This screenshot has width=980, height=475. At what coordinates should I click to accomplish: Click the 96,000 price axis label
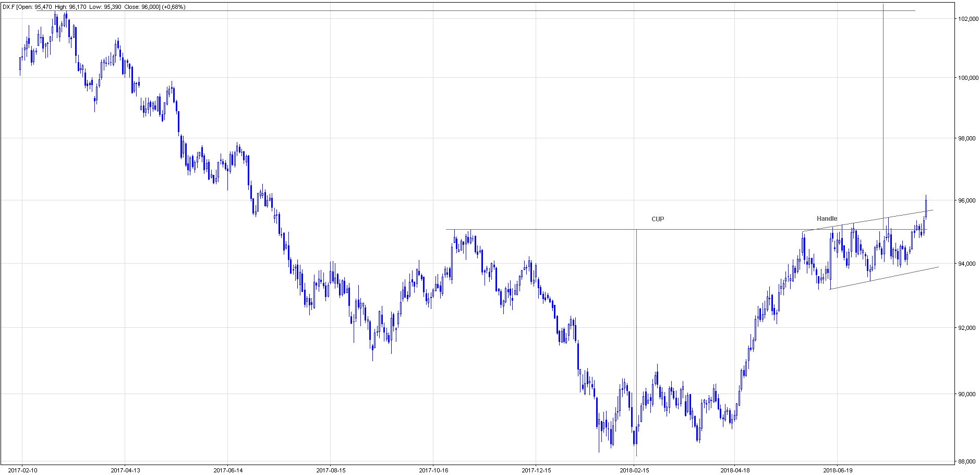click(x=968, y=200)
